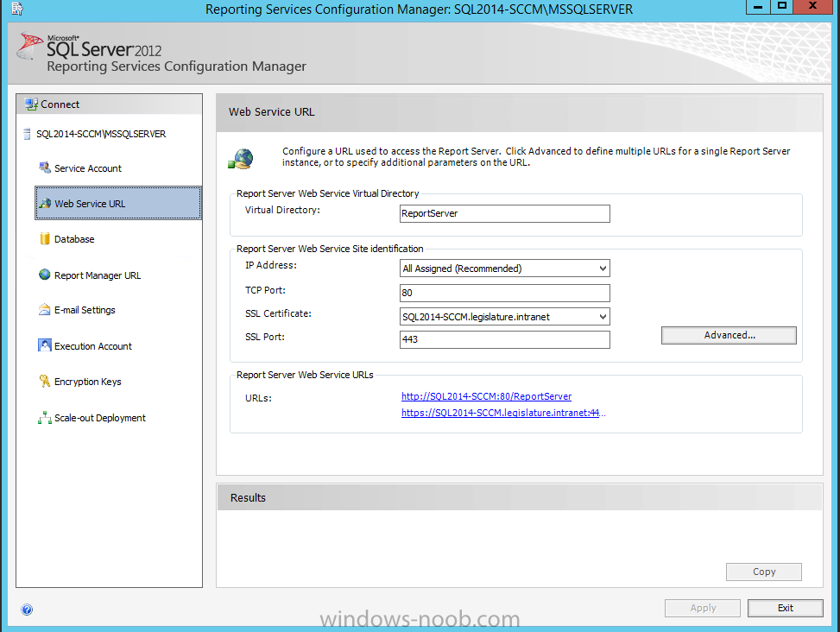Click Connect to choose a report server
Image resolution: width=840 pixels, height=632 pixels.
60,104
